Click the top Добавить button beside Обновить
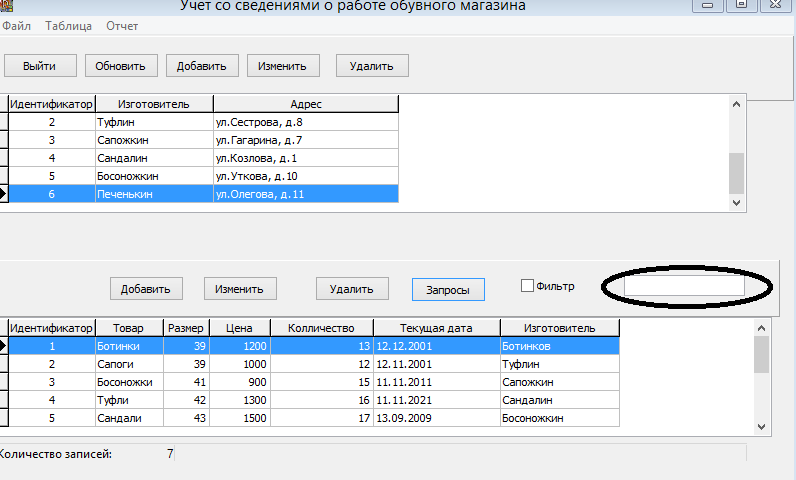The height and width of the screenshot is (480, 796). tap(202, 66)
